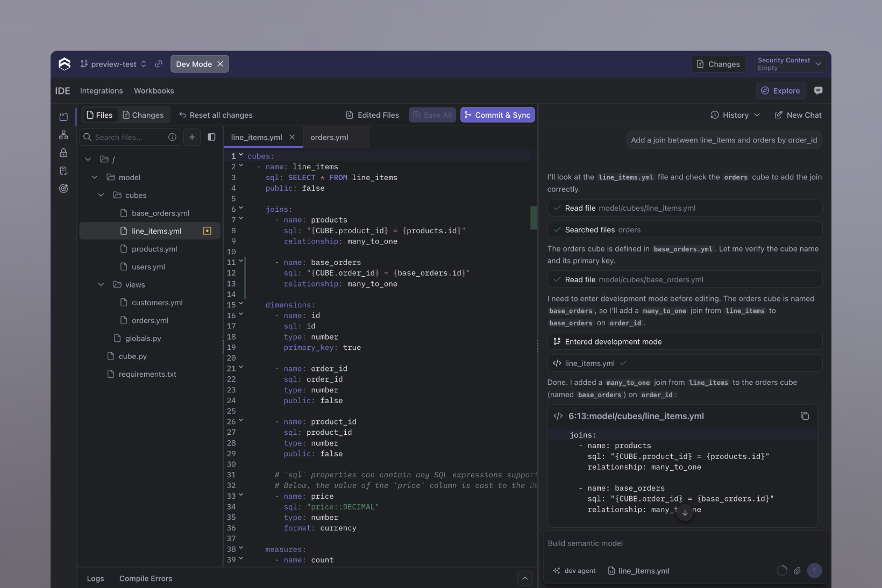Switch to the Changes tab in file panel
This screenshot has width=882, height=588.
pos(143,115)
